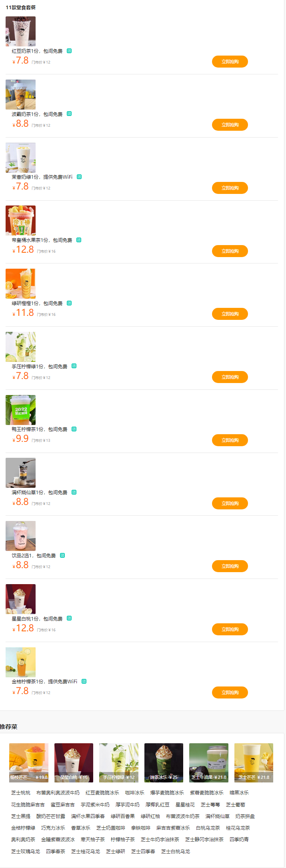This screenshot has width=286, height=868.
Task: Open the 红豆奶茶 deal product photo
Action: (20, 31)
